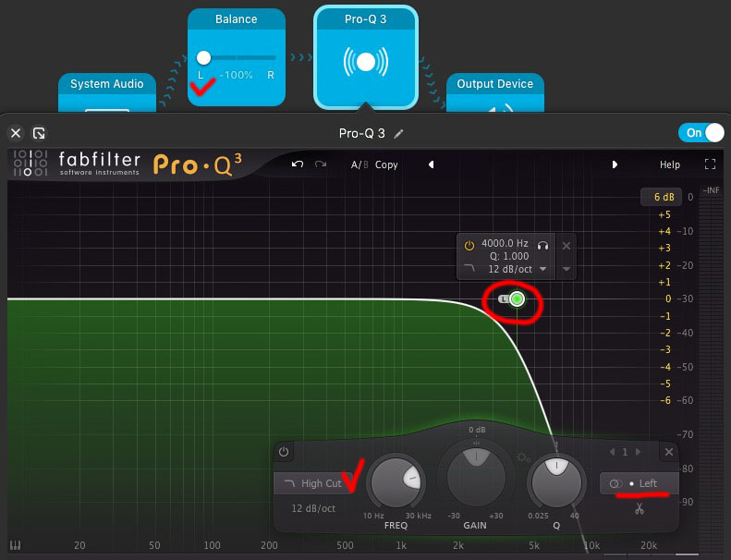
Task: Click the 0 dB dynamic range label
Action: pos(477,430)
